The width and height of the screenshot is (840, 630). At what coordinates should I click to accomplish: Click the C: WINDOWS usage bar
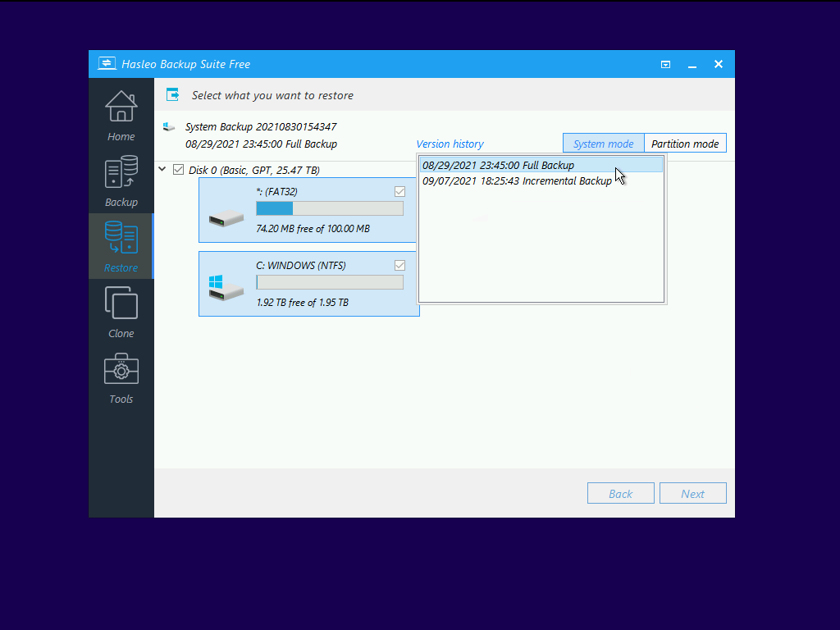click(x=330, y=282)
